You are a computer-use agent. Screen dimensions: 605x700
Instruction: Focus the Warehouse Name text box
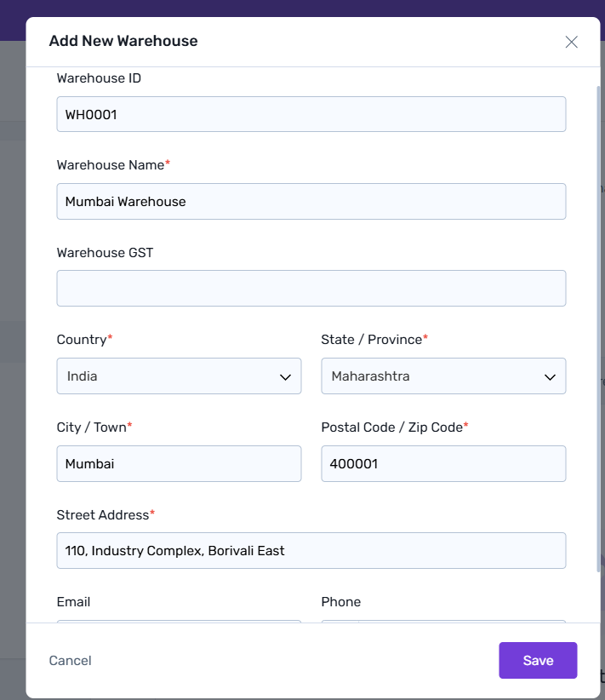click(311, 202)
